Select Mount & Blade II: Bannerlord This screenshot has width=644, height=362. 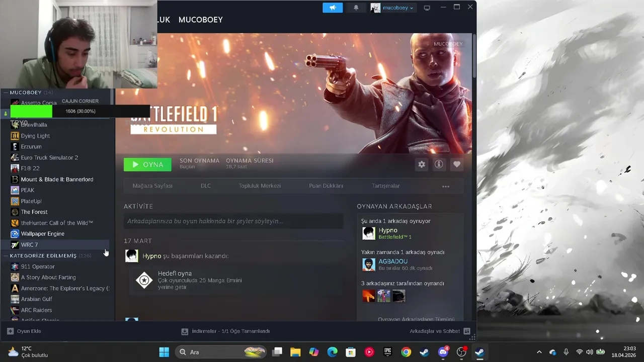57,179
